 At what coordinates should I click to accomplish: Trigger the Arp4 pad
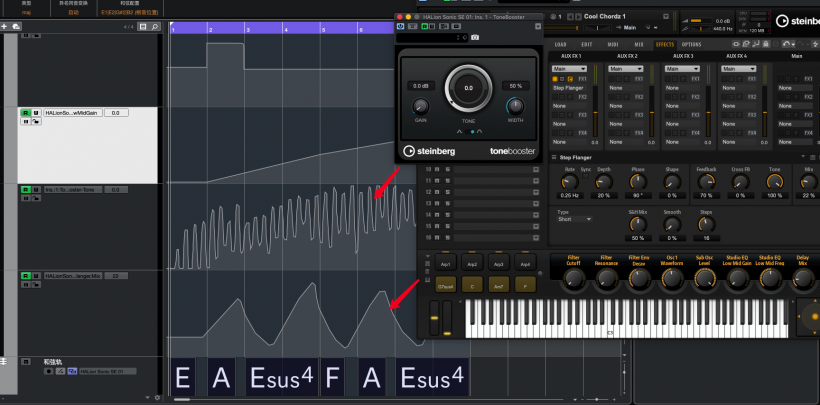tap(525, 263)
